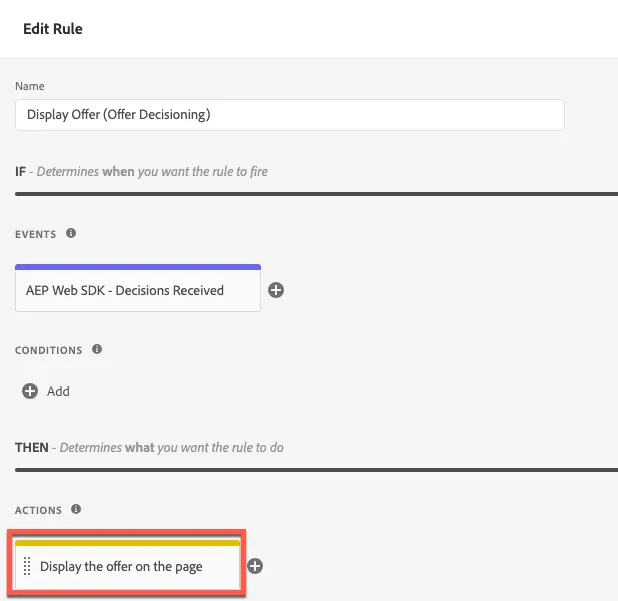Click the ACTIONS section label
Viewport: 618px width, 601px height.
coord(38,510)
